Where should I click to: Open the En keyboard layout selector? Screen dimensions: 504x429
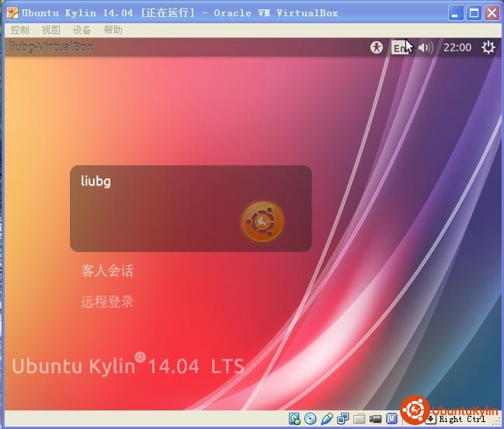coord(399,47)
